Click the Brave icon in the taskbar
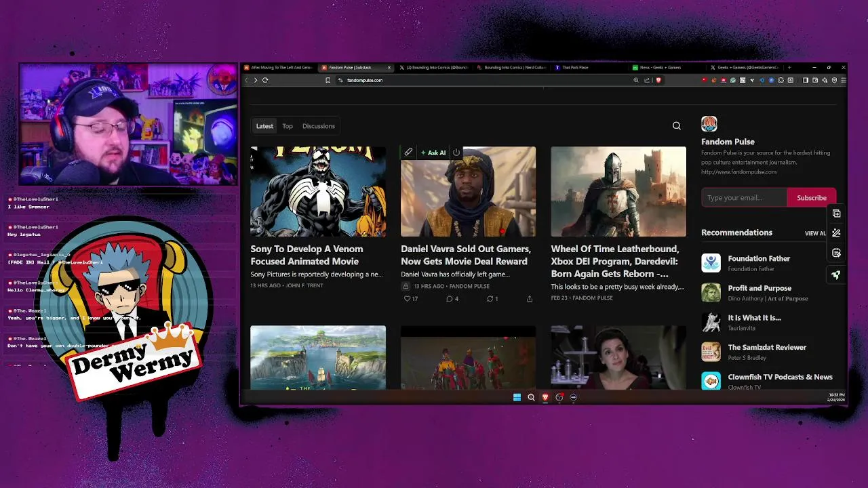 pyautogui.click(x=545, y=397)
